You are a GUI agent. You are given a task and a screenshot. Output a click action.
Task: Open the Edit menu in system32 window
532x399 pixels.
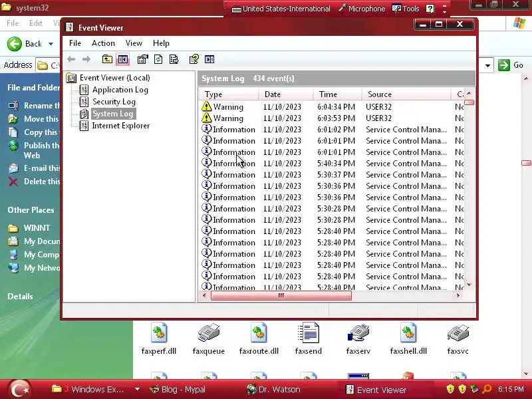(x=36, y=23)
